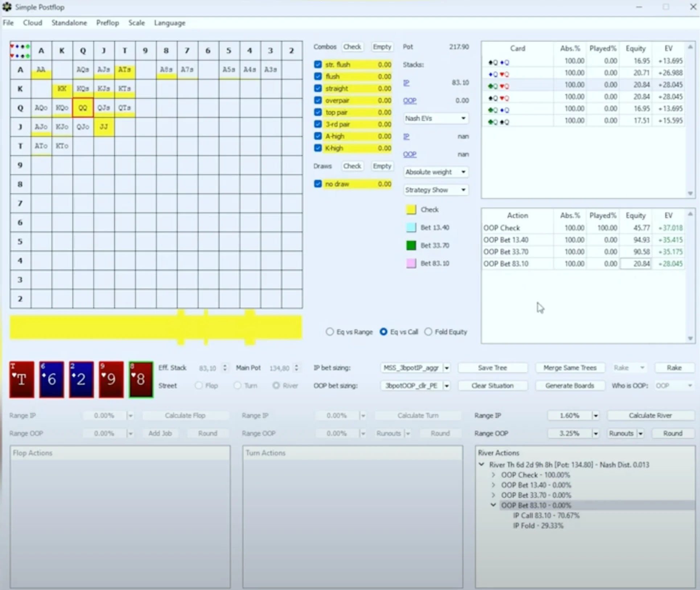
Task: Click the Six of diamonds board card
Action: [52, 379]
